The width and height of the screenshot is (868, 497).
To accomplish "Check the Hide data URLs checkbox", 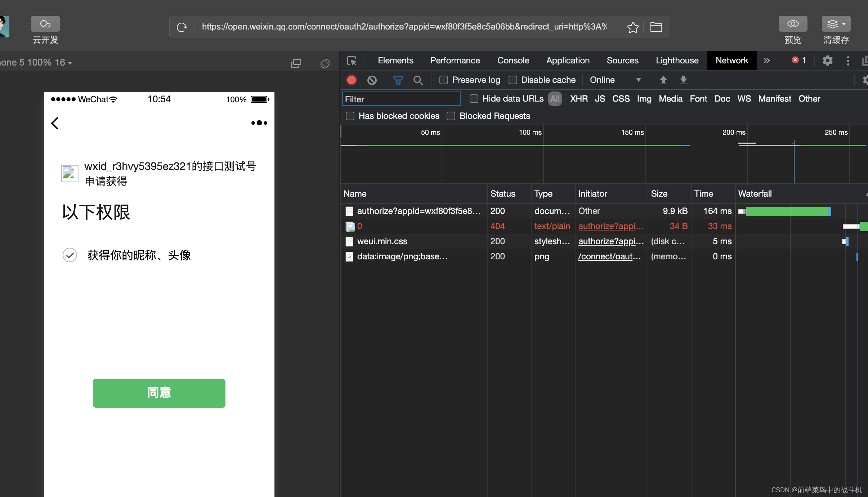I will click(x=474, y=99).
